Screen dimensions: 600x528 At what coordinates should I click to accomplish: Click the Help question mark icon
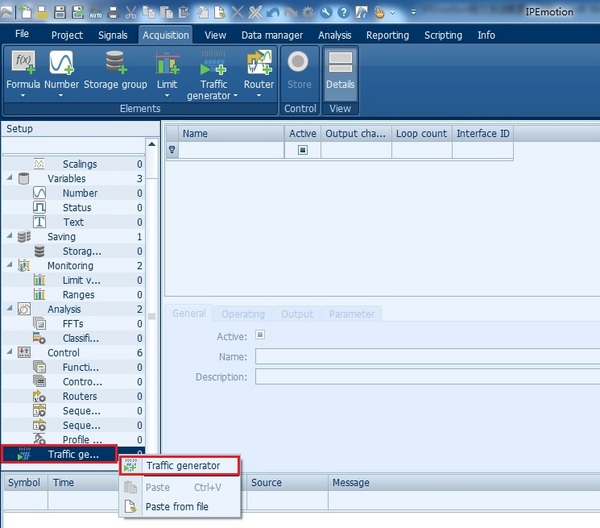343,13
